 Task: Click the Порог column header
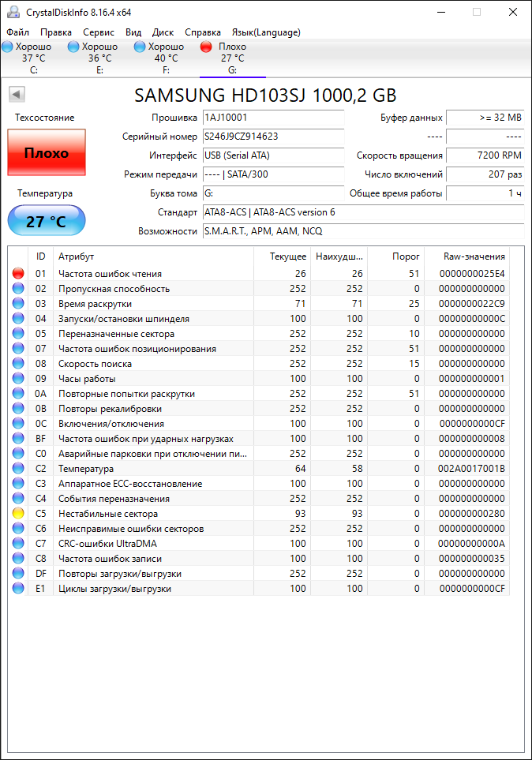(395, 256)
